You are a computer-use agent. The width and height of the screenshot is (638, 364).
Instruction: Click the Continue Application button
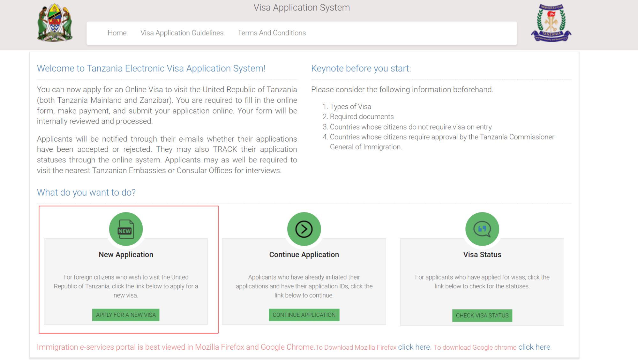coord(304,315)
